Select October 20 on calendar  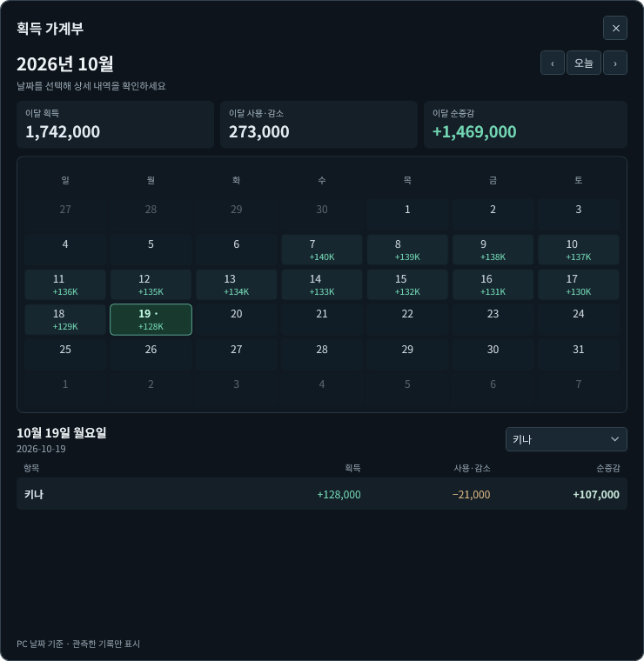(x=236, y=319)
